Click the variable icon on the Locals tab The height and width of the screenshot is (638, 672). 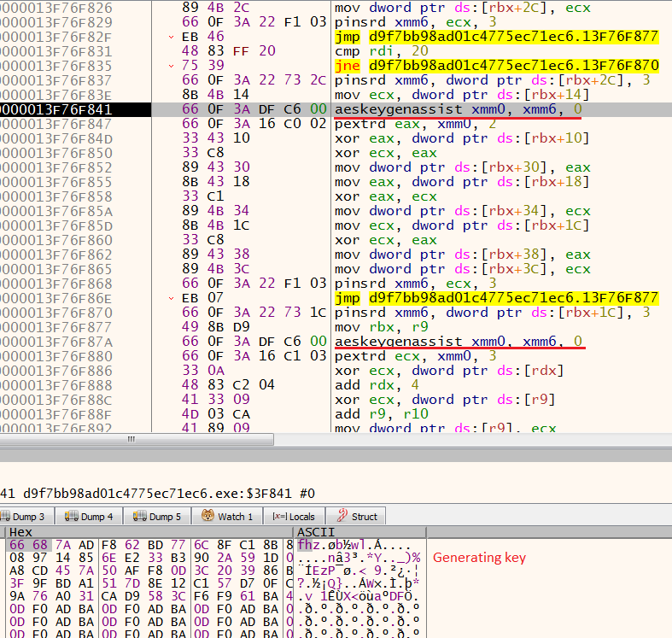[x=280, y=517]
